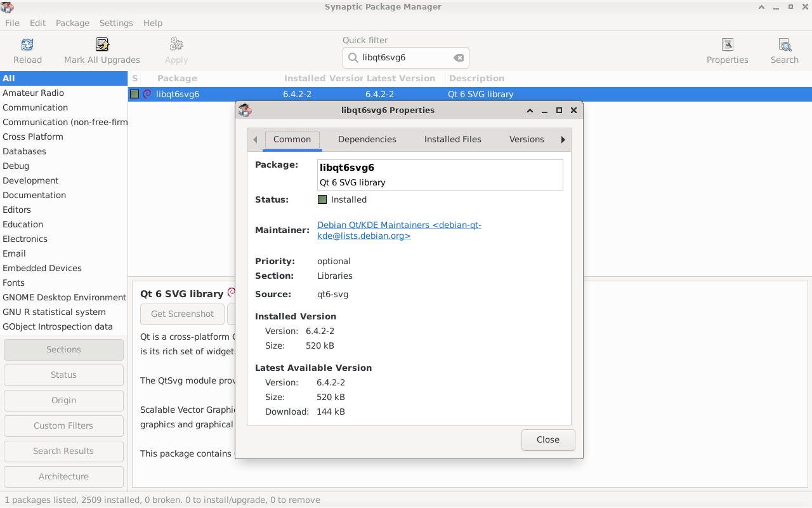Viewport: 812px width, 508px height.
Task: Roll up the Properties dialog window
Action: point(530,110)
